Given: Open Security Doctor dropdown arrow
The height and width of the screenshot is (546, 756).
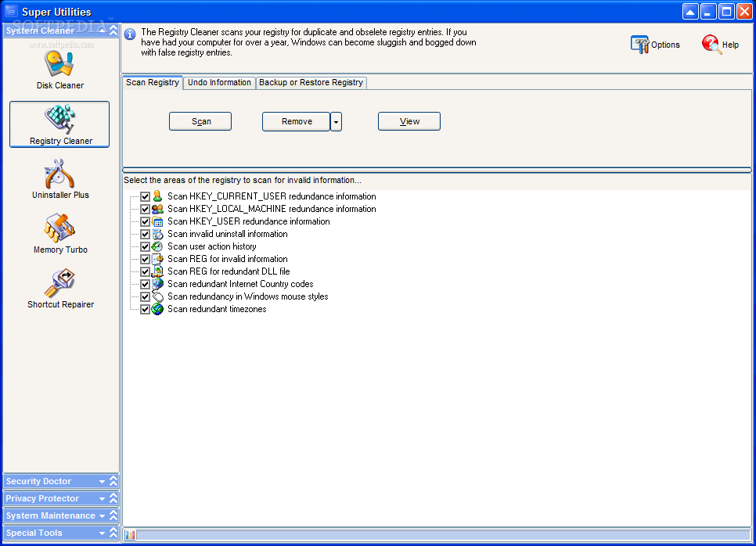Looking at the screenshot, I should click(x=102, y=481).
